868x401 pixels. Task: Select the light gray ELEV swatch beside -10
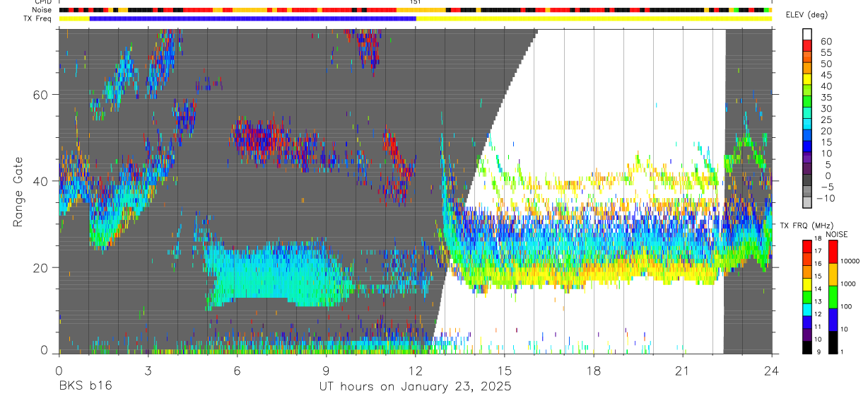(x=807, y=203)
